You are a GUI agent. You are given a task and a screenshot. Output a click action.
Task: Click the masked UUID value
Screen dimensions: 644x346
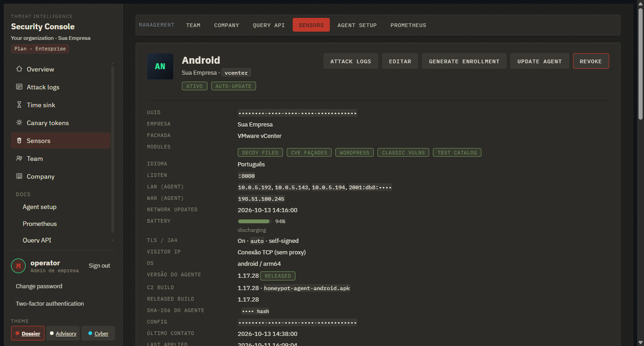tap(297, 113)
